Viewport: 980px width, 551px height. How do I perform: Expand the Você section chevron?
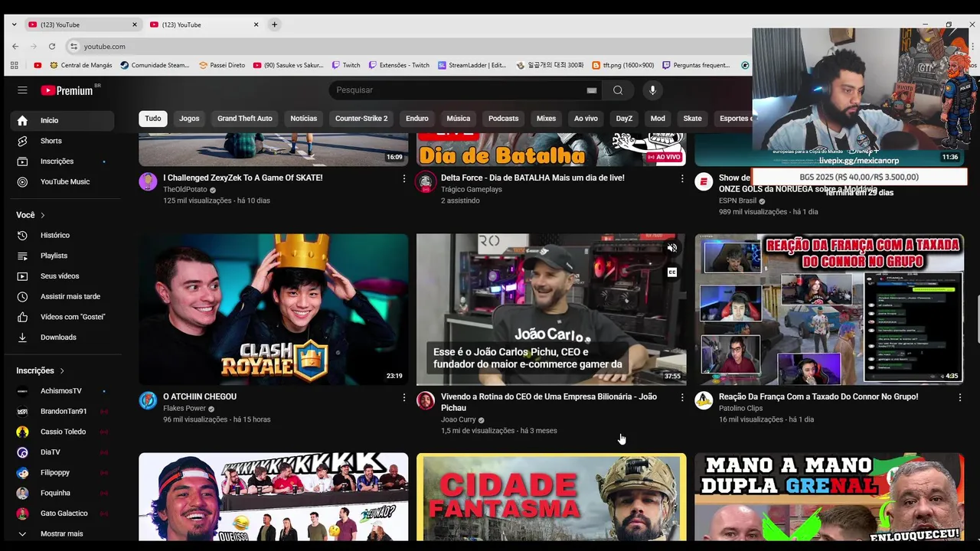pyautogui.click(x=43, y=215)
